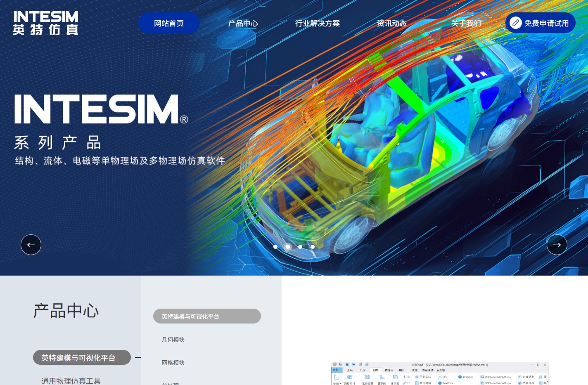Click 英特建模与可视化平台 pill in middle module list
The width and height of the screenshot is (588, 385).
207,316
